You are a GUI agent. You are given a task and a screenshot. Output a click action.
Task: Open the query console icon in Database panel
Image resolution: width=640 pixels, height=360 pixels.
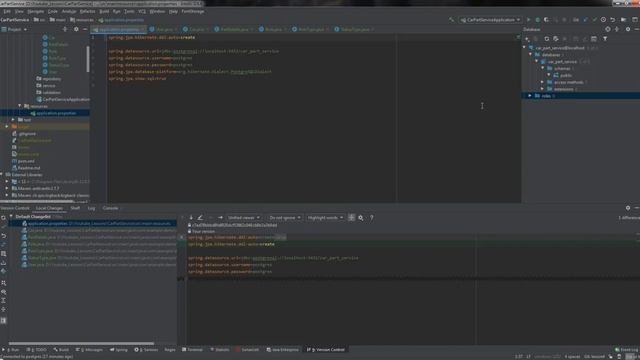click(x=594, y=39)
